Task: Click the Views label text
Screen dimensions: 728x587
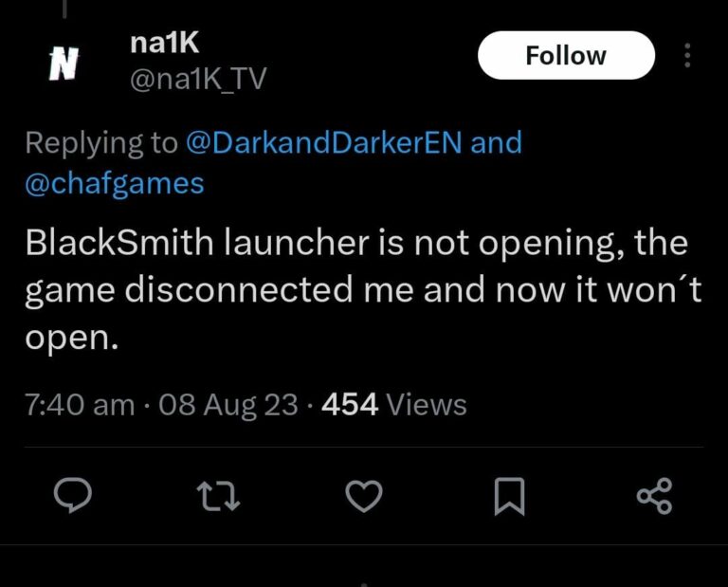Action: (428, 405)
